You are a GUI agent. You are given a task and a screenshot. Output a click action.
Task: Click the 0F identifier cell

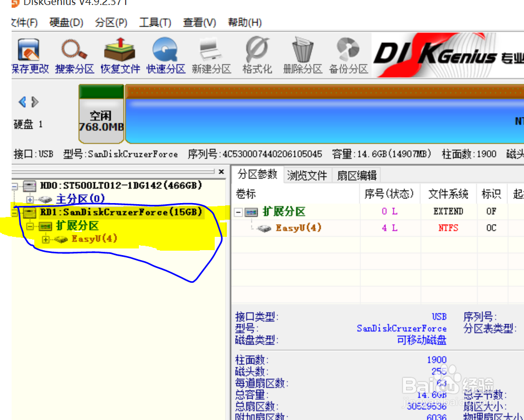491,211
